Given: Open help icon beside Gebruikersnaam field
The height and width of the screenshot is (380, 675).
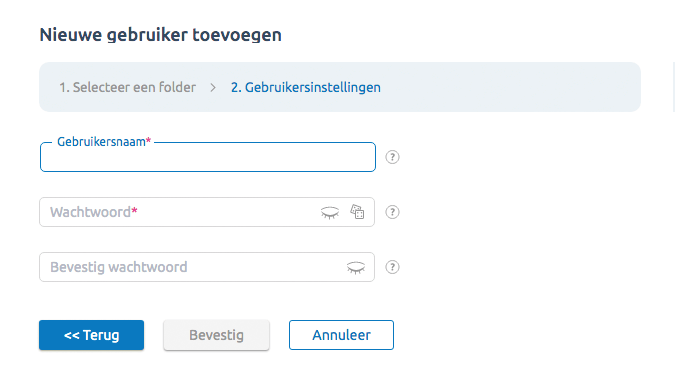Looking at the screenshot, I should (392, 157).
